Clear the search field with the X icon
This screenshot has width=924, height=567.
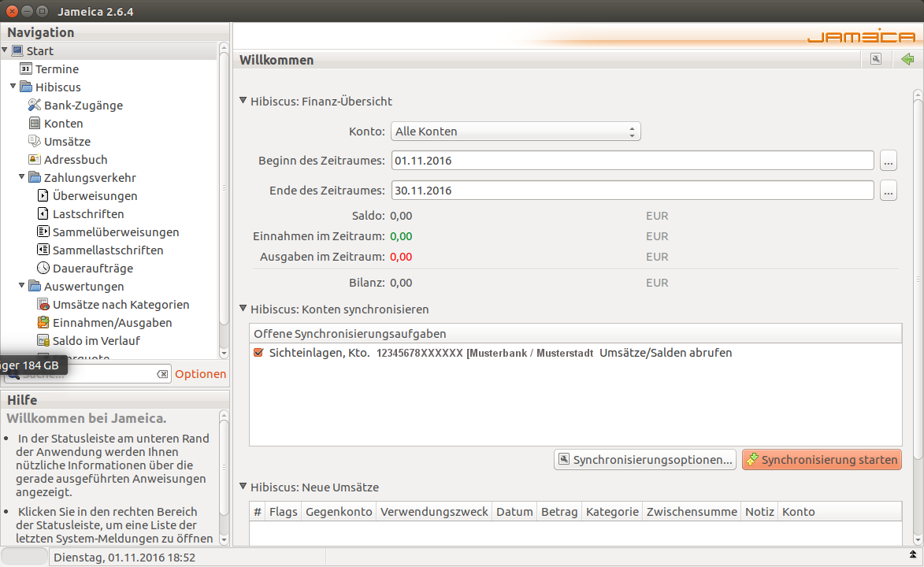click(162, 374)
